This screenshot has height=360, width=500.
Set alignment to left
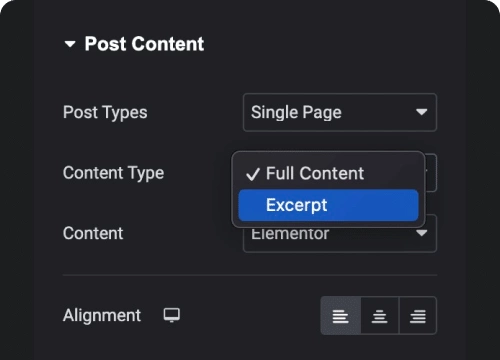[340, 316]
